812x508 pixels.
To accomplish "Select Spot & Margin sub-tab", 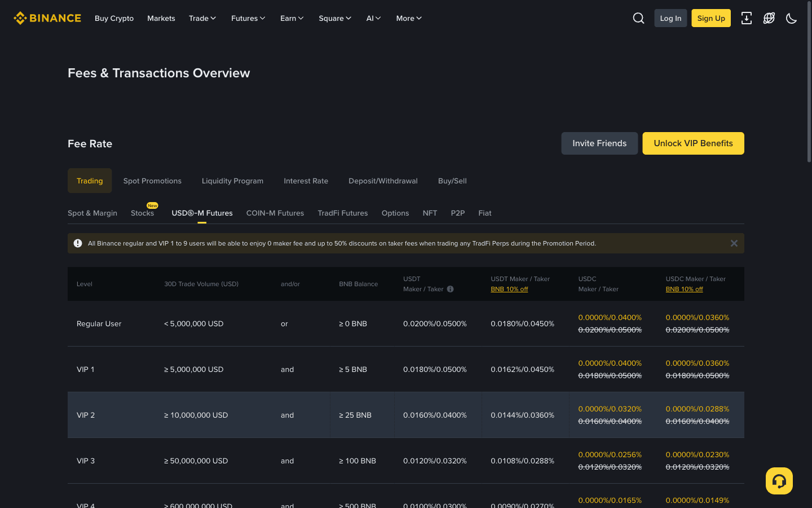I will pos(92,213).
